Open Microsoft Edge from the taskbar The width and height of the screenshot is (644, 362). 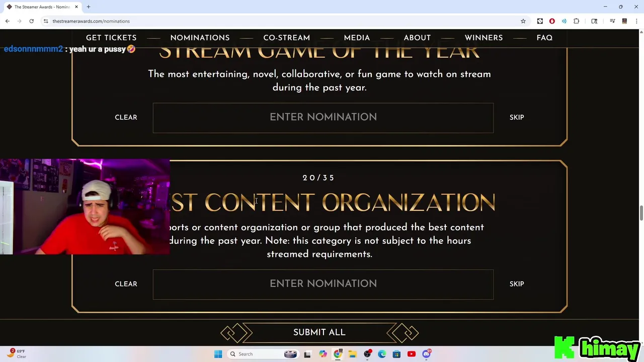pyautogui.click(x=382, y=354)
